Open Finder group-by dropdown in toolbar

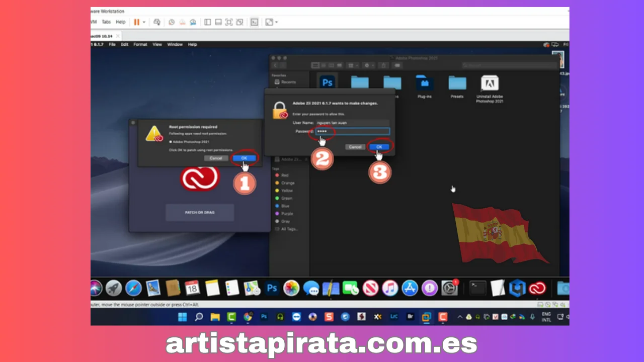(x=353, y=65)
